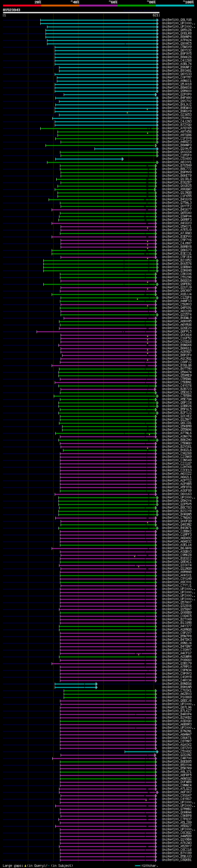Click the orange ~40% identity legend segment
The width and height of the screenshot is (197, 868).
60,6
